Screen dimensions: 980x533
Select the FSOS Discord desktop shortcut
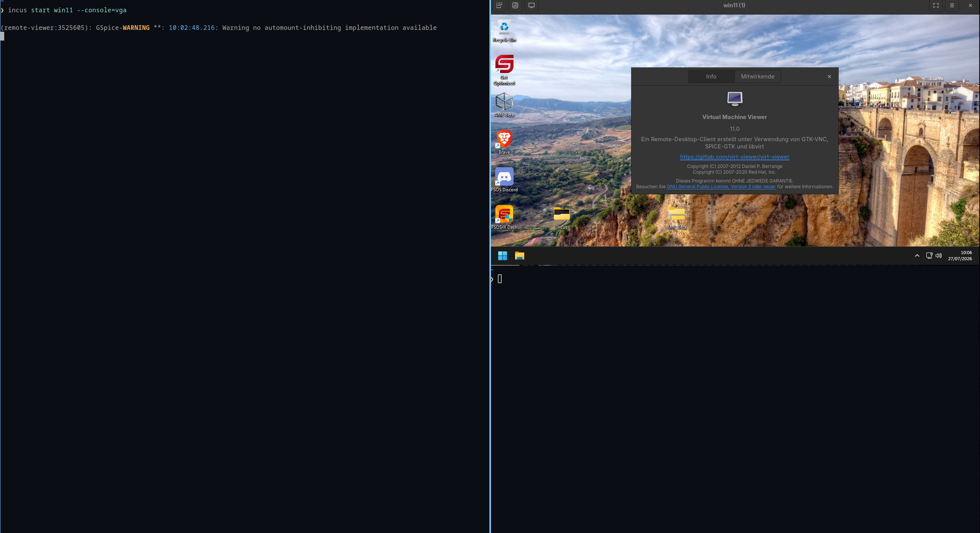504,180
